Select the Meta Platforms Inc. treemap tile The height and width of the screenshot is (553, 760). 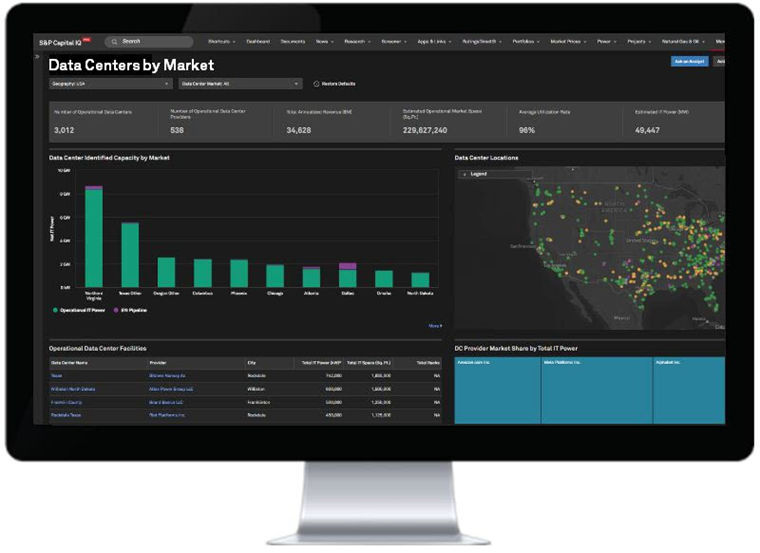[x=597, y=391]
